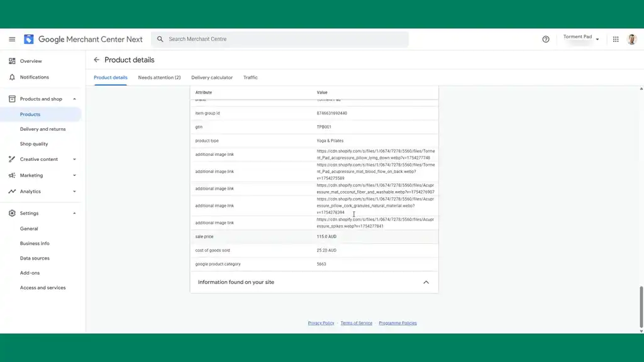
Task: Open the Privacy Policy link
Action: [x=321, y=323]
